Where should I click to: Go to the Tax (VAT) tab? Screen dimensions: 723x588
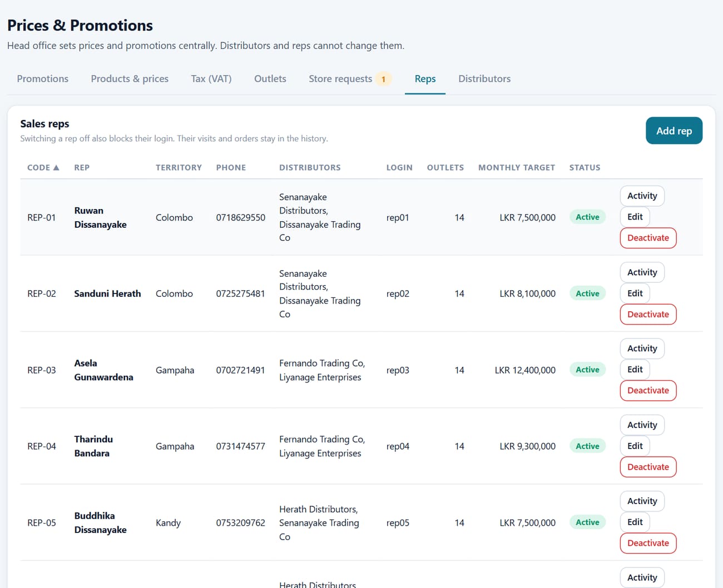[211, 79]
